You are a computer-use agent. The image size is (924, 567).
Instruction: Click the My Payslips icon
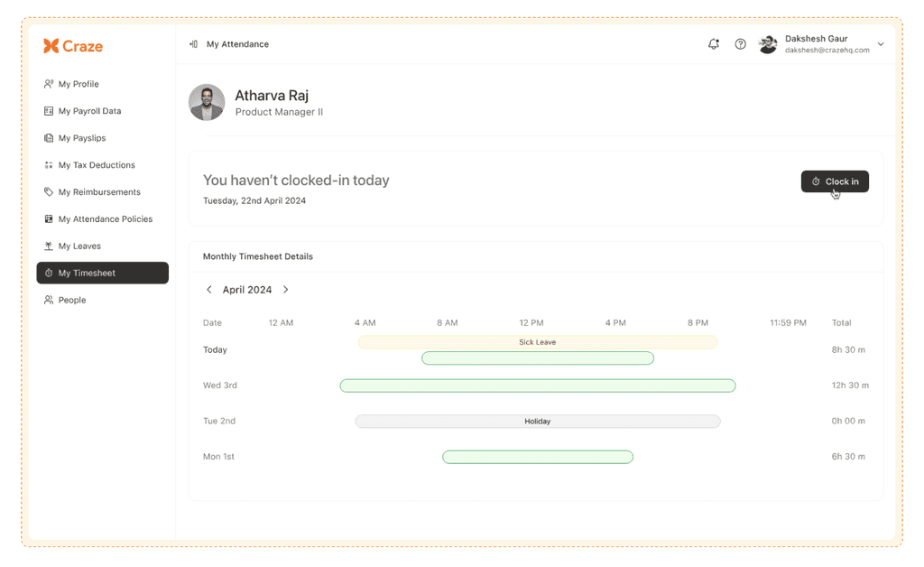click(x=49, y=137)
